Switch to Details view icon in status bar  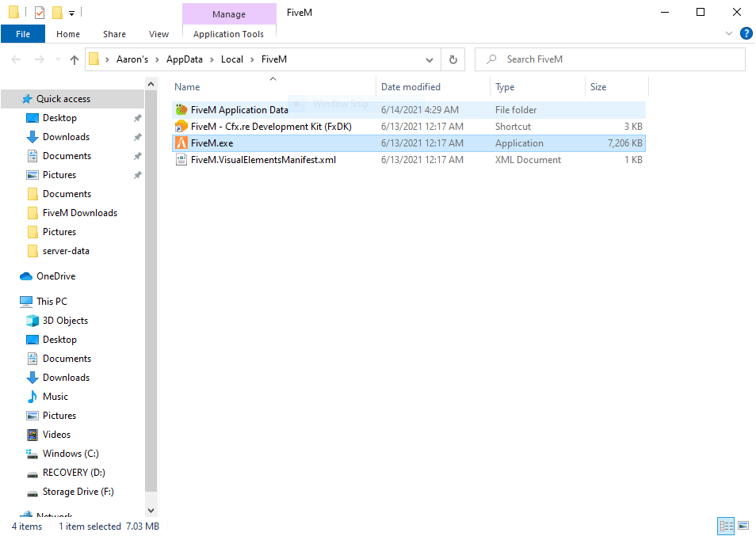[726, 526]
